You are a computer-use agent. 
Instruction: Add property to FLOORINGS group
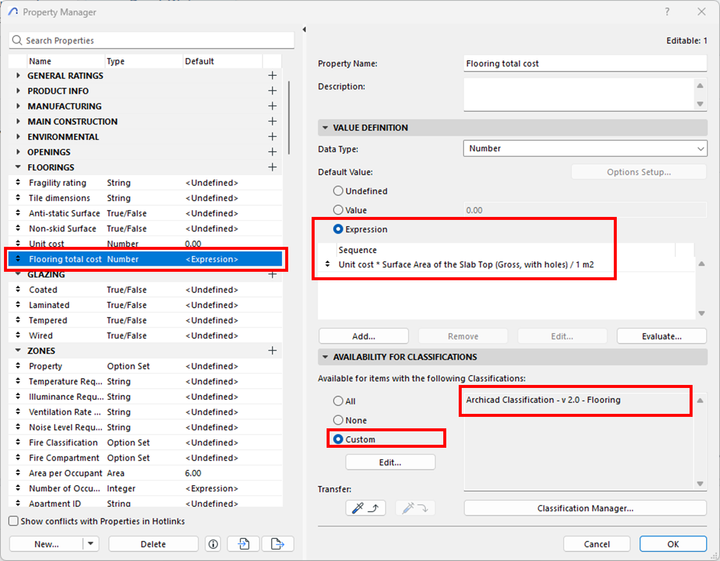[272, 167]
